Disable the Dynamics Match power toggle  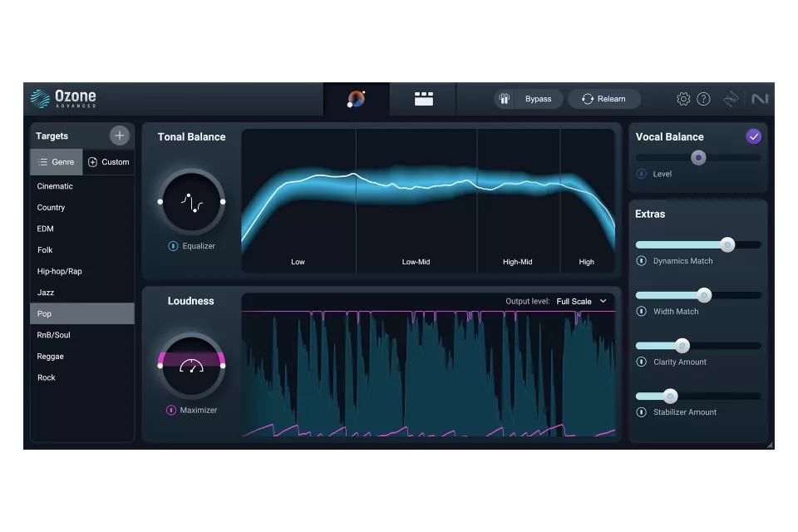point(642,261)
